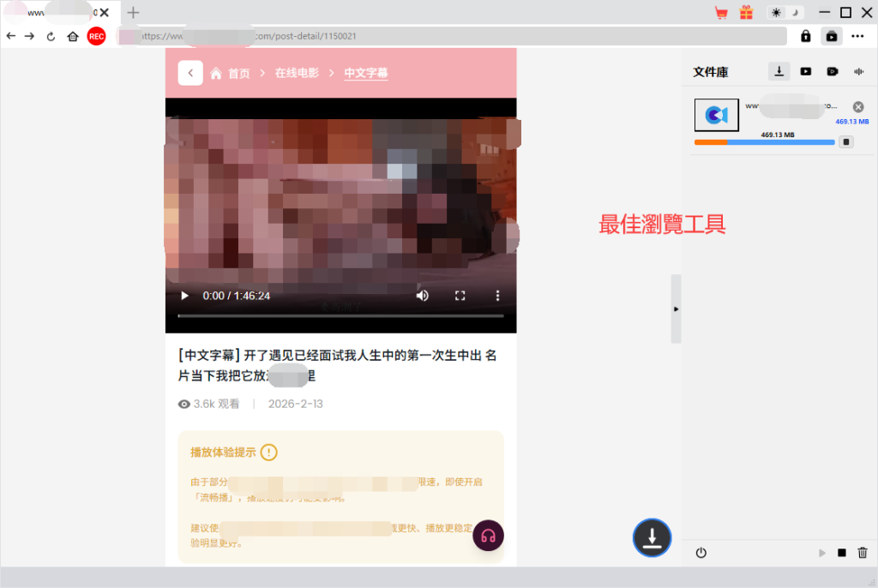Click the 3.6k 观看 view count
The image size is (878, 588).
tap(209, 404)
